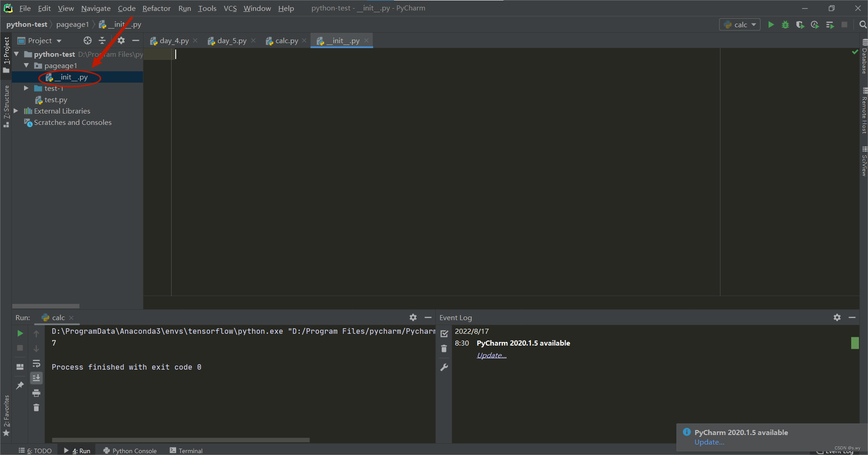Click the print icon in Run panel

tap(36, 393)
